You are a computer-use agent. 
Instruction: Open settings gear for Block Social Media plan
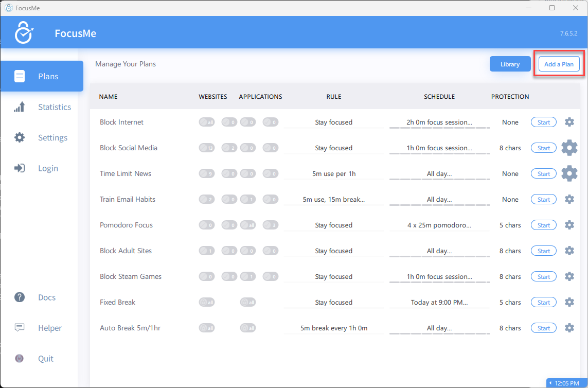click(569, 148)
